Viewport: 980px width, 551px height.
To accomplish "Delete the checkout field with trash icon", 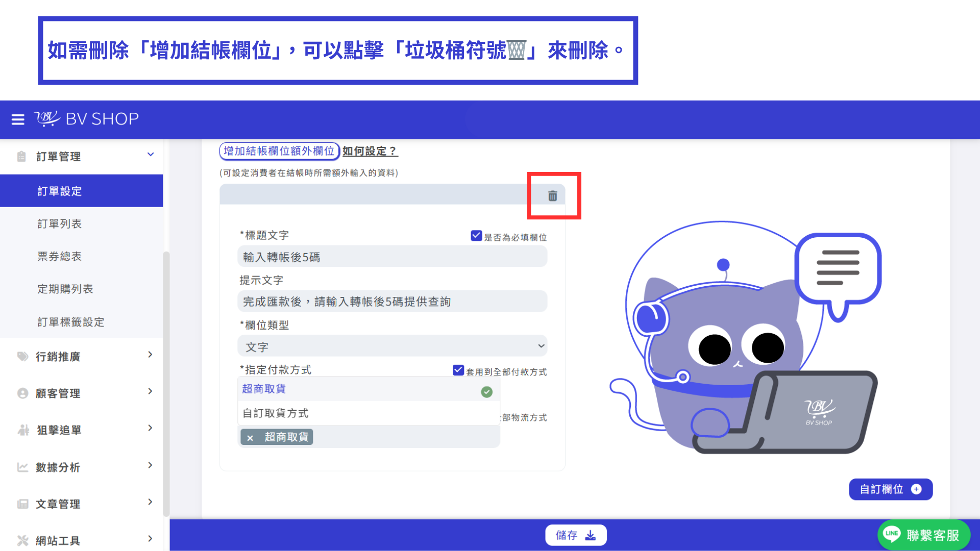I will pyautogui.click(x=553, y=196).
